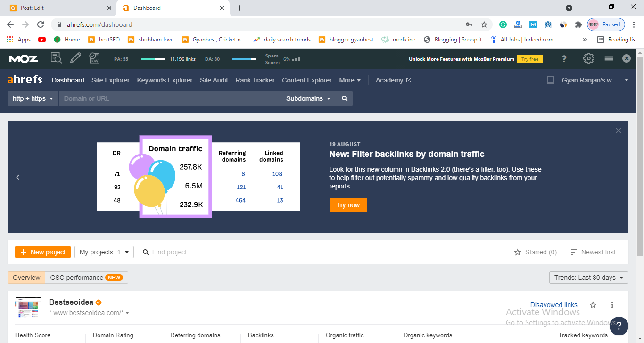This screenshot has width=644, height=343.
Task: Star the Bestseoidea project
Action: click(x=593, y=305)
